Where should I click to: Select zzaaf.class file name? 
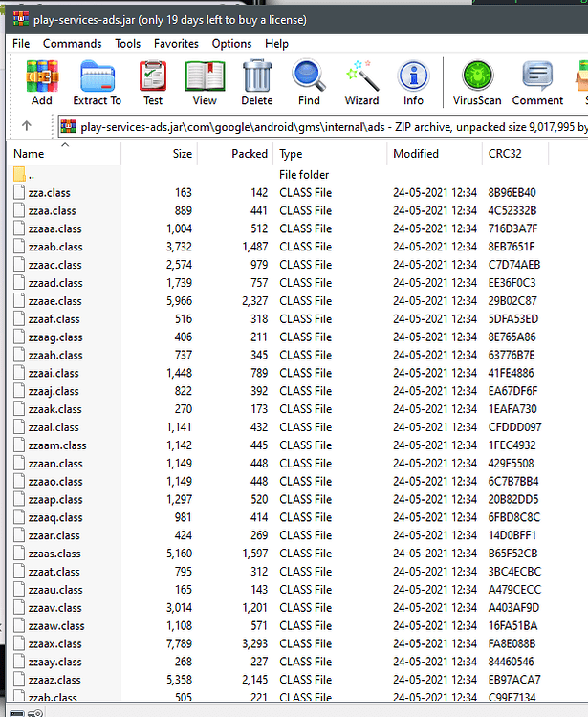[54, 319]
